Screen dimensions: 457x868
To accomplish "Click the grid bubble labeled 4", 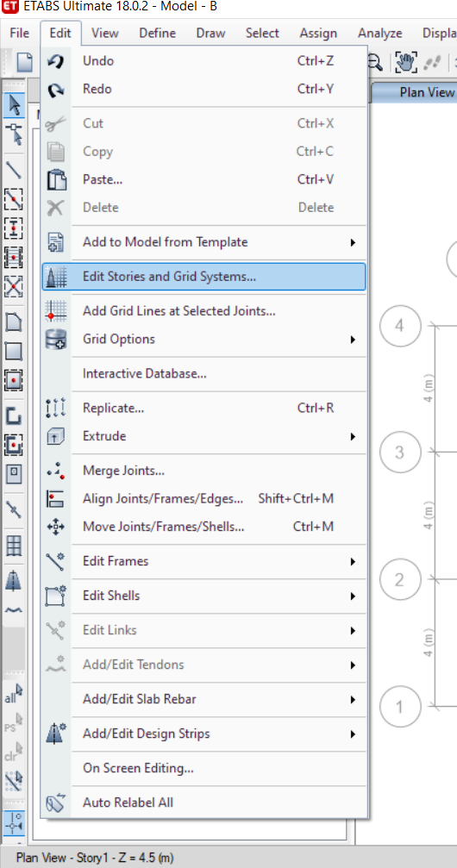I will pos(400,326).
